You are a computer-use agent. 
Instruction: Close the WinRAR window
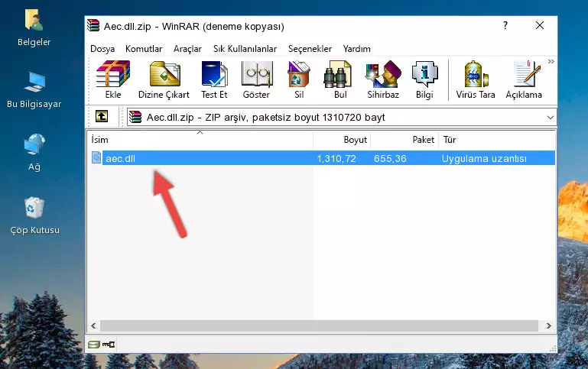pos(540,25)
